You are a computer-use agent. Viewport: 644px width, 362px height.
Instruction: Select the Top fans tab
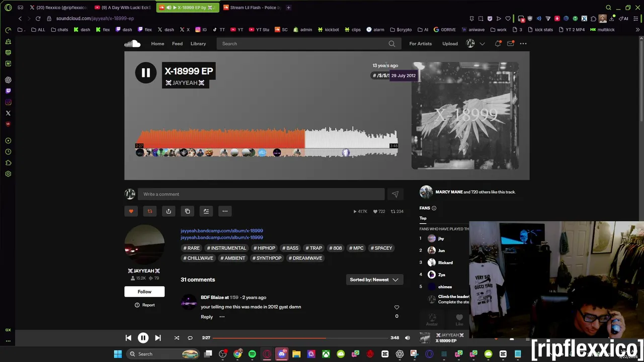[423, 218]
